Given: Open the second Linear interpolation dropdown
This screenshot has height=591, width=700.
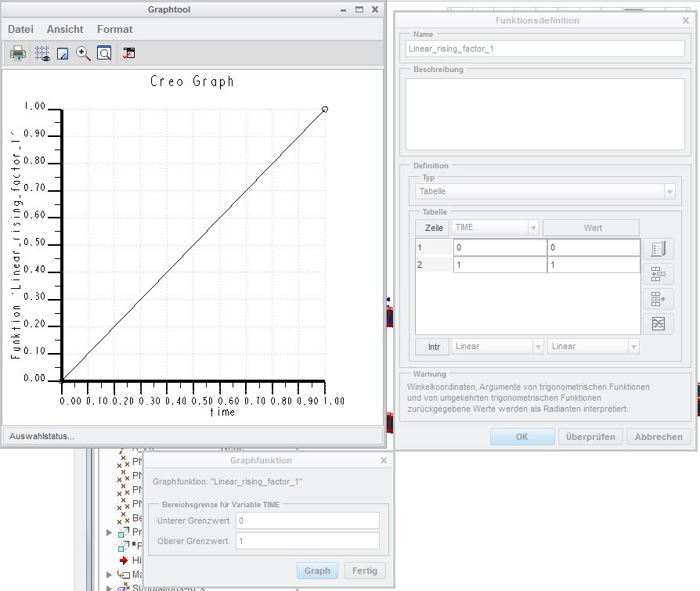Looking at the screenshot, I should coord(594,347).
